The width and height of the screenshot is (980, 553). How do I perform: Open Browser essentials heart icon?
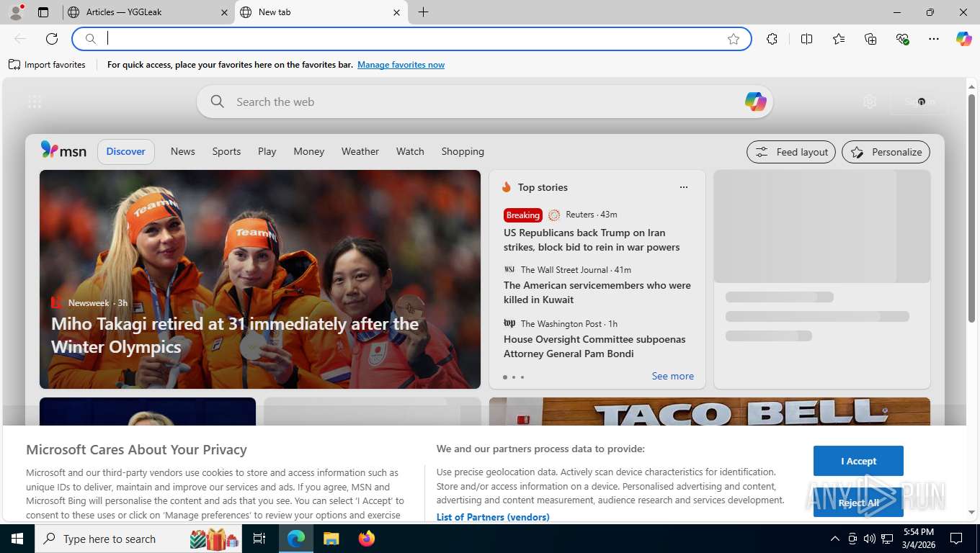pyautogui.click(x=902, y=39)
